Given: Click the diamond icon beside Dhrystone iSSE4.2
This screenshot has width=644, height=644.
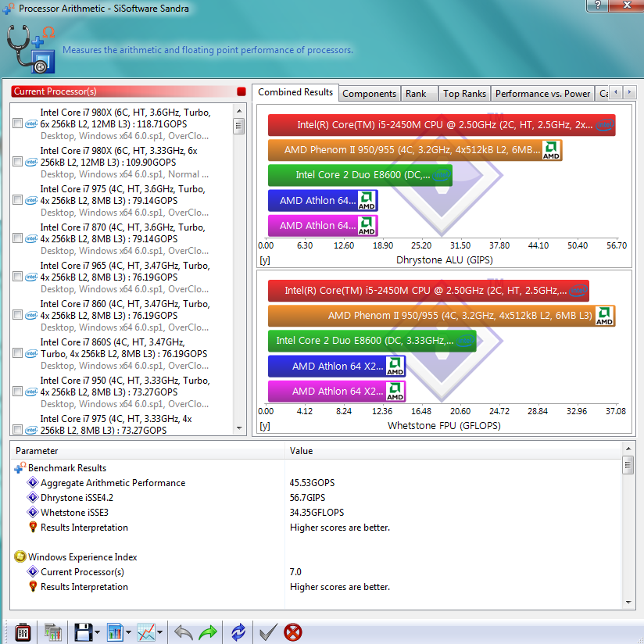Looking at the screenshot, I should click(33, 497).
